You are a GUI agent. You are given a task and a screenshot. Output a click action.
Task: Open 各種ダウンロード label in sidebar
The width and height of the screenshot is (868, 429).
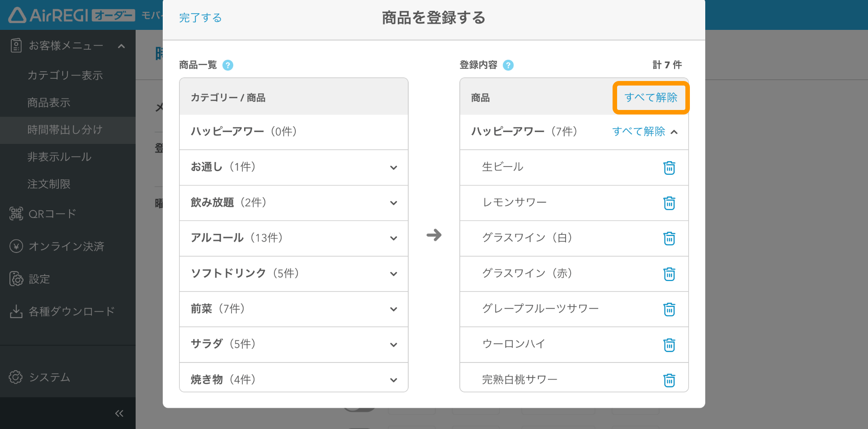pos(71,311)
